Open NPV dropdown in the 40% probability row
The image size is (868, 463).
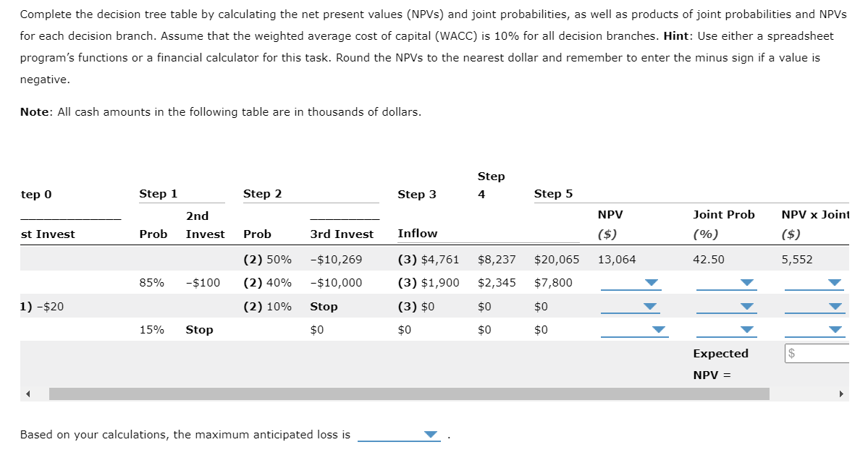631,283
